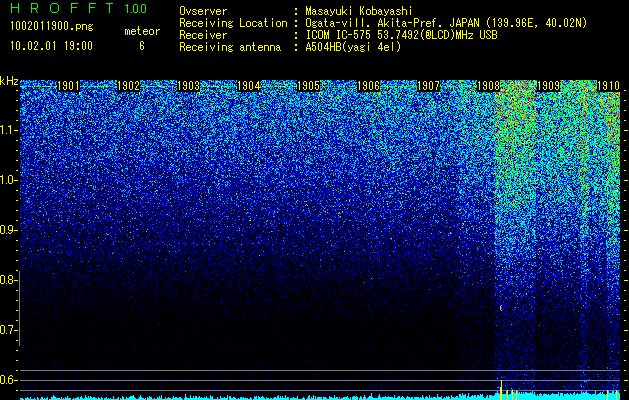The width and height of the screenshot is (629, 400).
Task: Click the 1905 time marker
Action: (308, 86)
